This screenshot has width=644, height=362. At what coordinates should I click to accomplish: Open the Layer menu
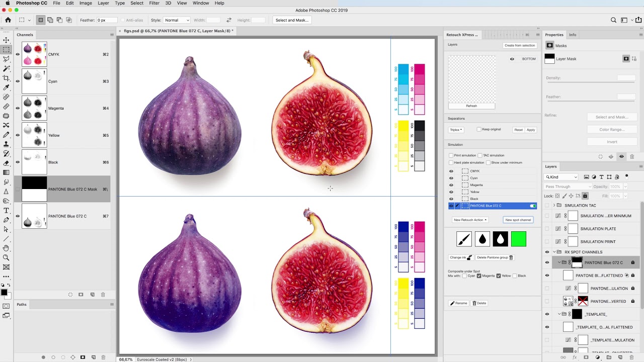tap(103, 3)
